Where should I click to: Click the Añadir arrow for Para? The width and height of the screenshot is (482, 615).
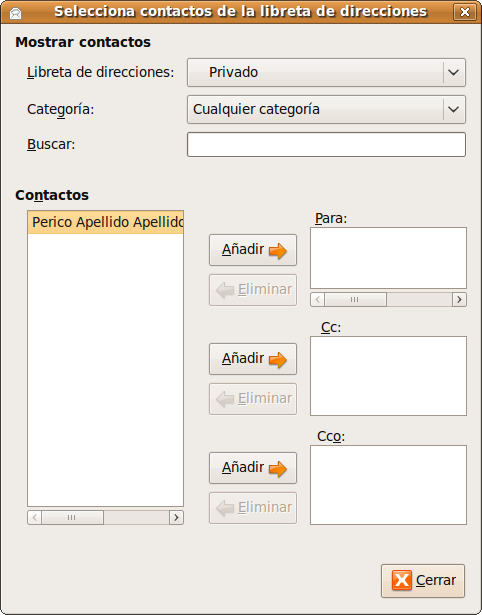pos(278,250)
